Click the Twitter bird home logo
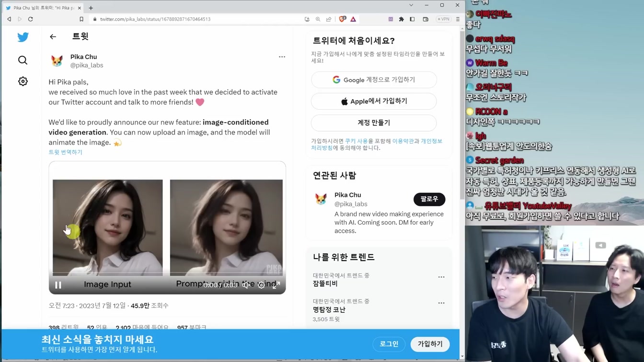This screenshot has height=362, width=644. click(x=23, y=37)
